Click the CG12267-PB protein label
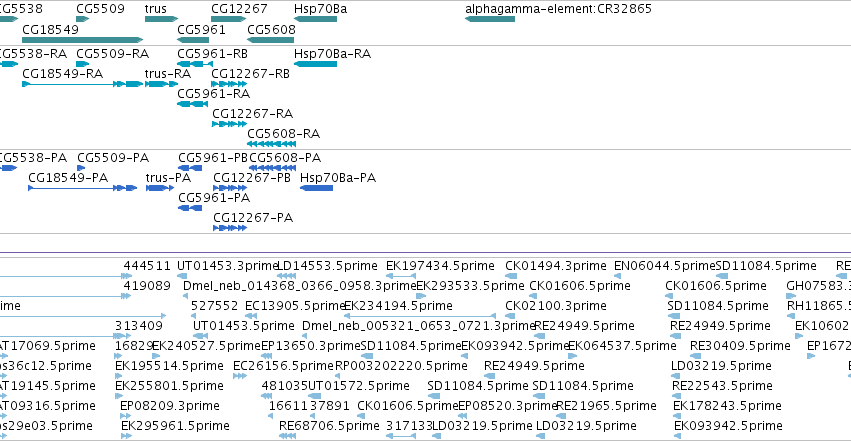851x441 pixels. [252, 178]
